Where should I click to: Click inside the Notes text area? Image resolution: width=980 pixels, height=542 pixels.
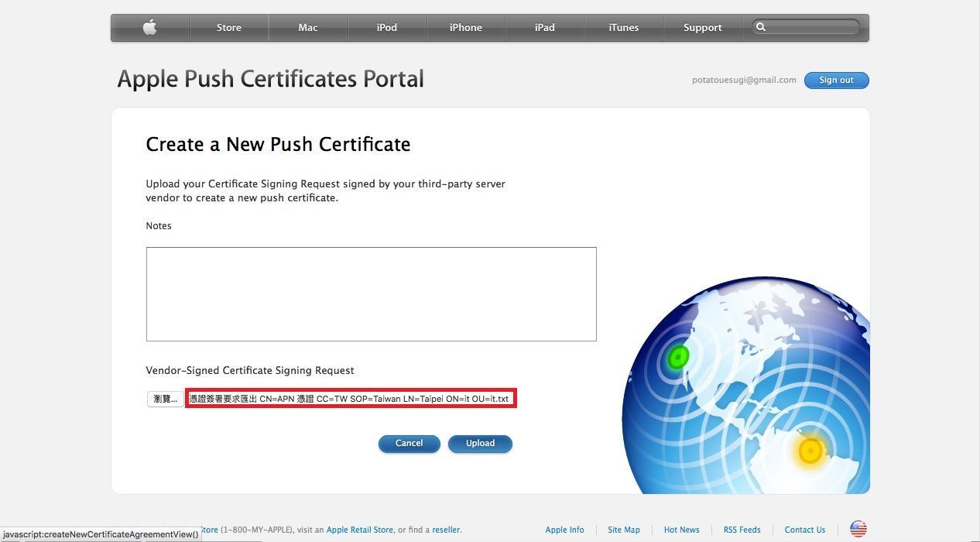[x=371, y=294]
